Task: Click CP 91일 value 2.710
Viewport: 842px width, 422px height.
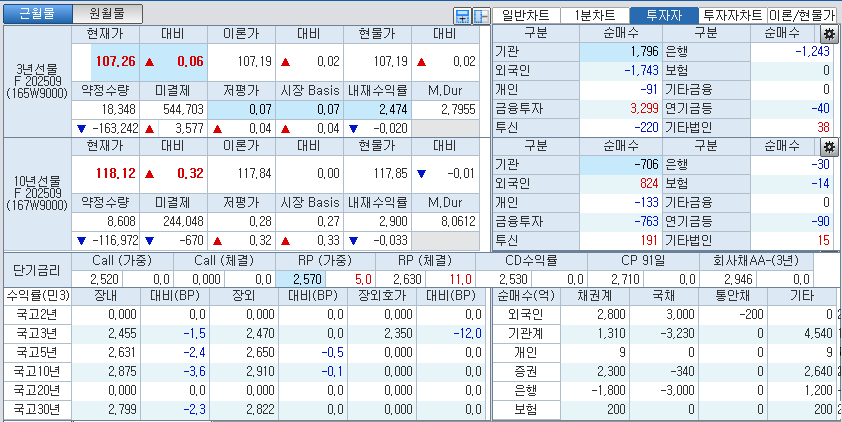Action: (x=615, y=279)
